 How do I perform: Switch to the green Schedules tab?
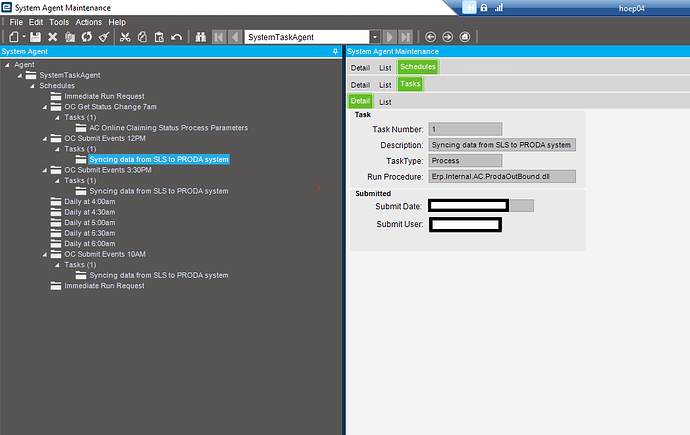[418, 67]
